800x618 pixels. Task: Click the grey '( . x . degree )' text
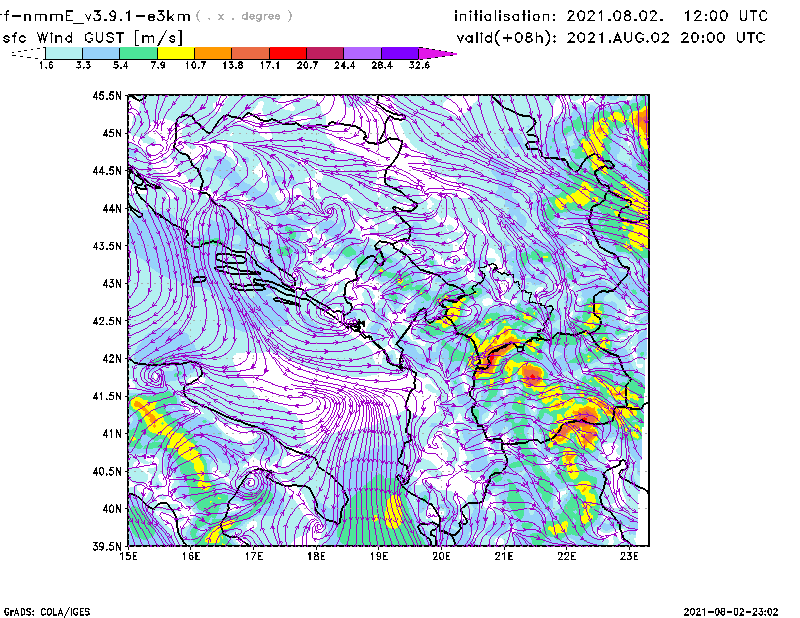244,16
